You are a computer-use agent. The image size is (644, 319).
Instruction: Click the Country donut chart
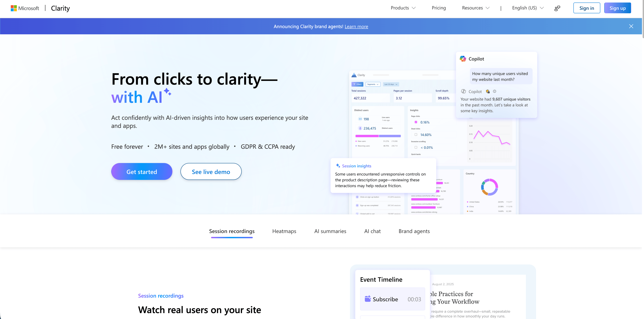(x=490, y=187)
